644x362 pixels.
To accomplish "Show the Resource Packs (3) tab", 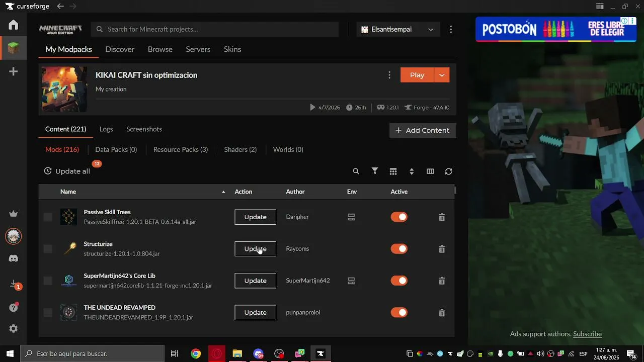I will tap(181, 149).
